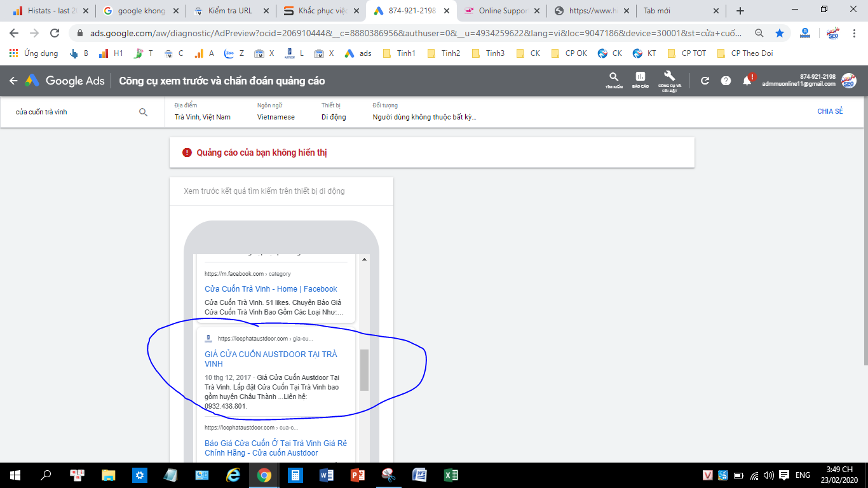Open the CP TOT bookmark folder

click(687, 53)
